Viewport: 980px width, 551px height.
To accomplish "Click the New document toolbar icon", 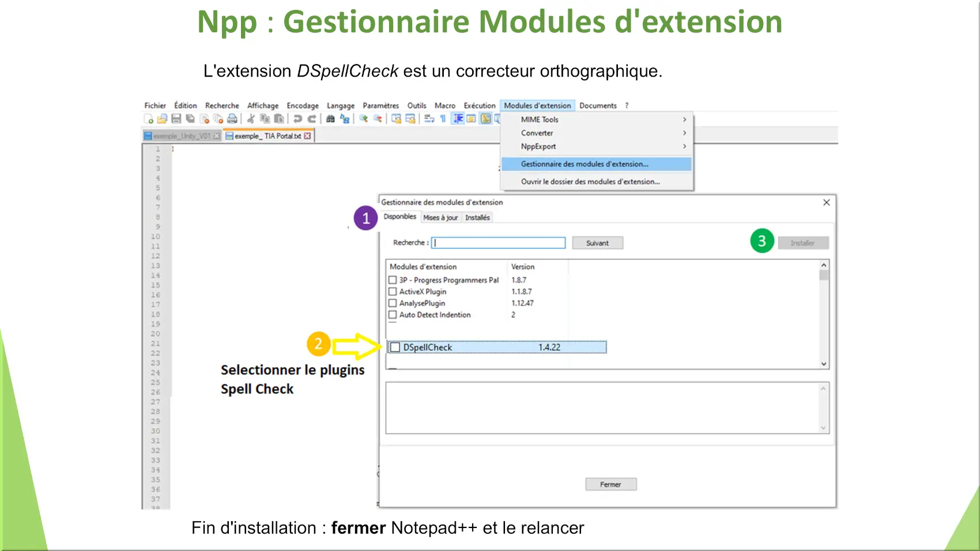I will coord(148,119).
